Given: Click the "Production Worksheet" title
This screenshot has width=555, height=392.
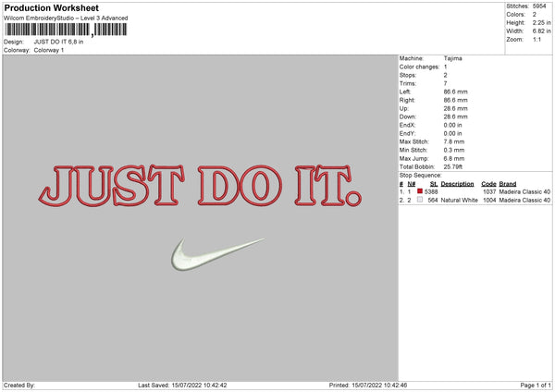Looking at the screenshot, I should pos(51,7).
